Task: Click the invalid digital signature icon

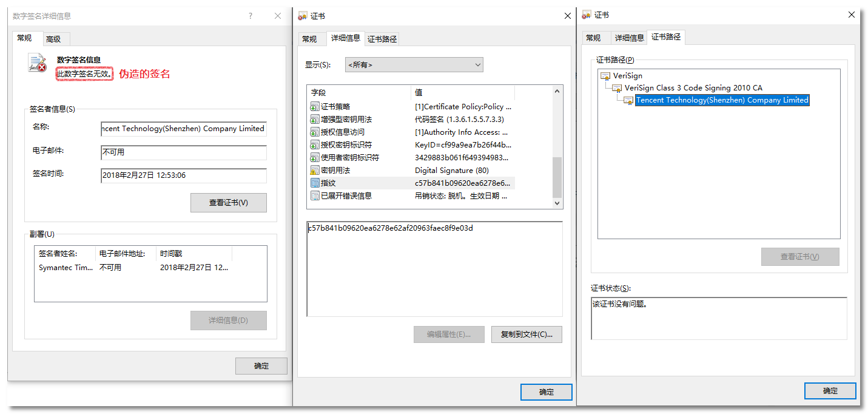Action: coord(38,63)
